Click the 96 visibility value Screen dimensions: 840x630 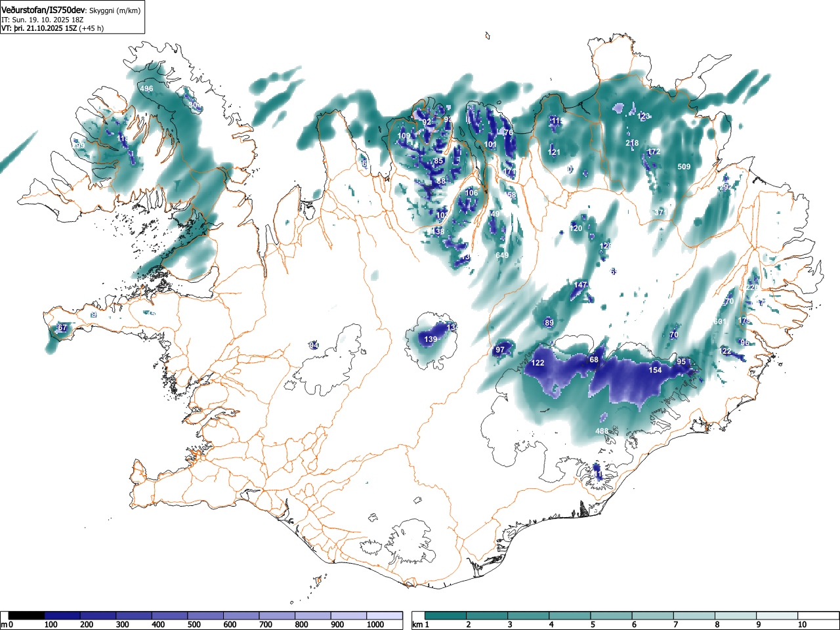click(744, 343)
